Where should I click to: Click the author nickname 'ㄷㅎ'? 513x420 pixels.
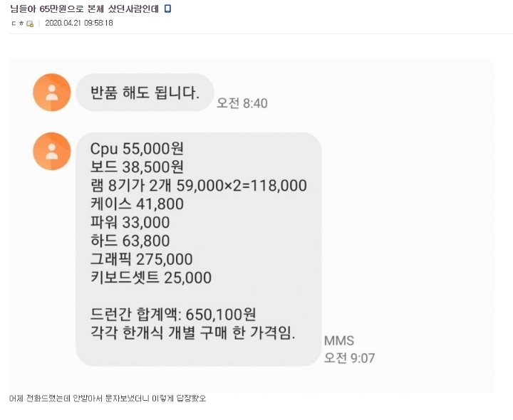tap(17, 23)
